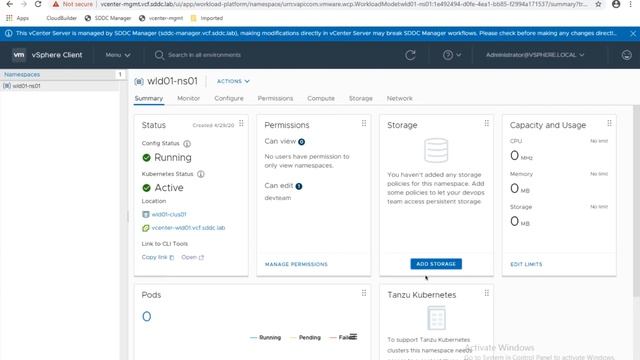Viewport: 640px width, 360px height.
Task: Click the browser address bar URL
Action: click(343, 4)
